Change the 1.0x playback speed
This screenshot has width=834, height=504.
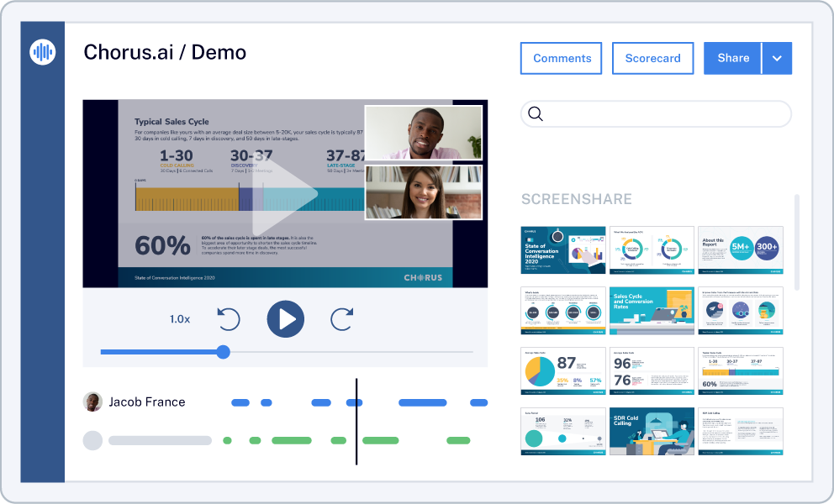click(x=180, y=319)
